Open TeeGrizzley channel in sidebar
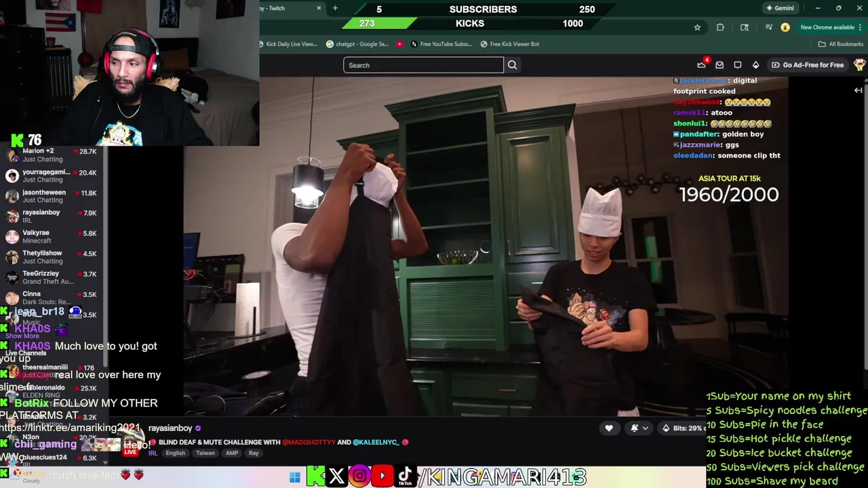The image size is (868, 488). click(x=52, y=277)
